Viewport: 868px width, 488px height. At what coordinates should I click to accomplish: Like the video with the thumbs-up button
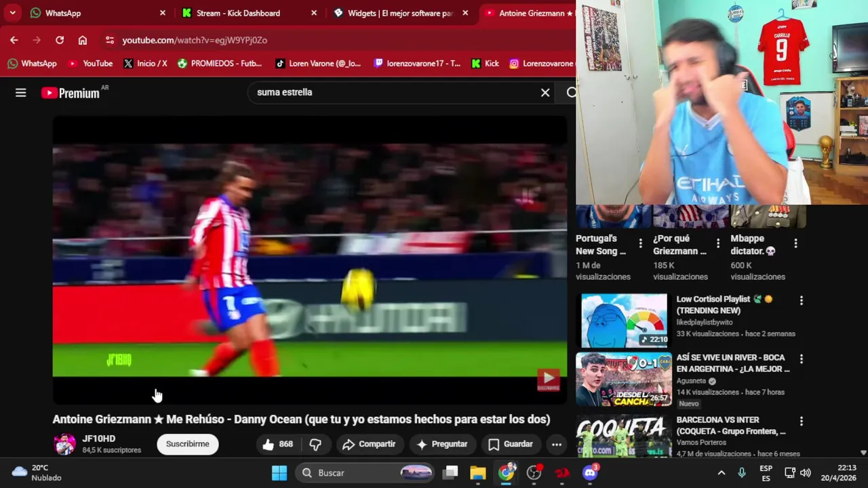click(278, 444)
